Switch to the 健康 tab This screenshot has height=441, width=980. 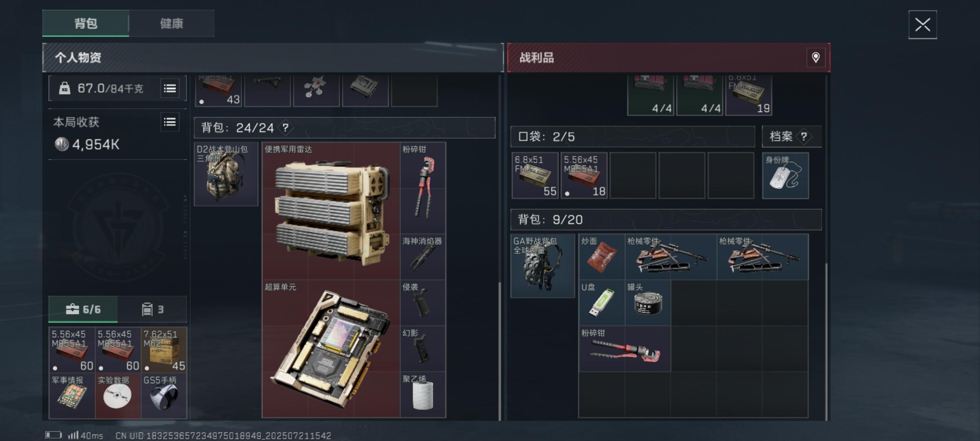[171, 23]
